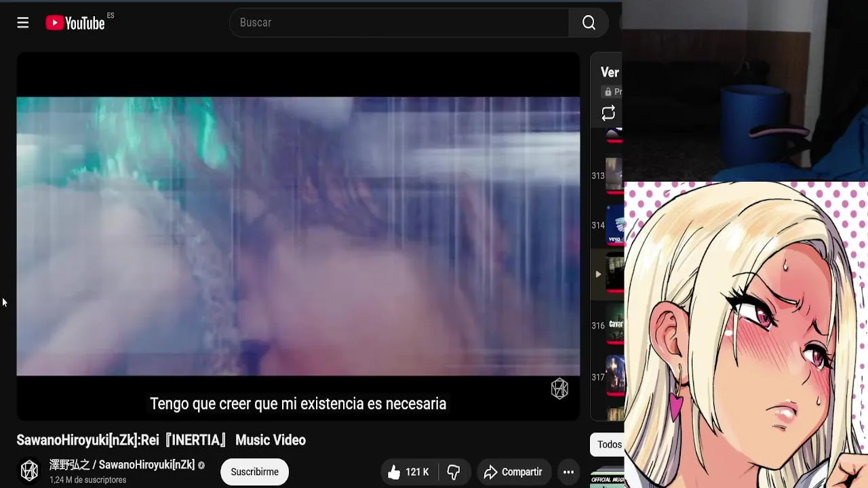Focus the Buscar search field

[x=399, y=22]
